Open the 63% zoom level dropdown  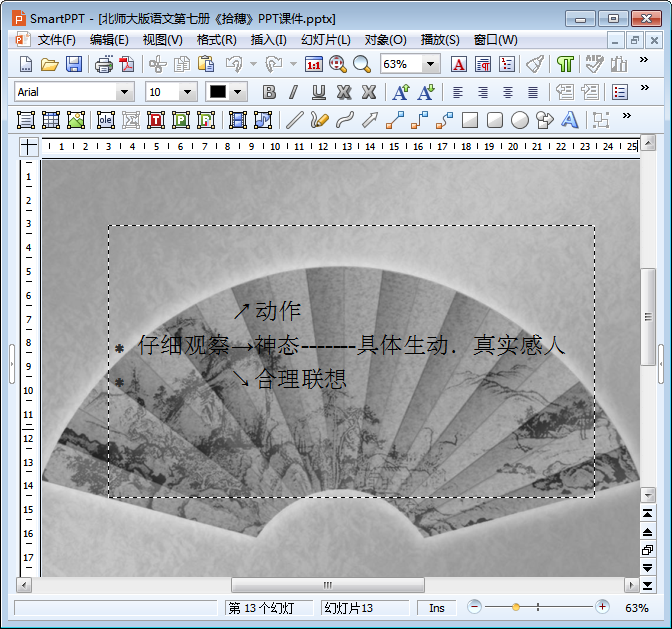(431, 64)
